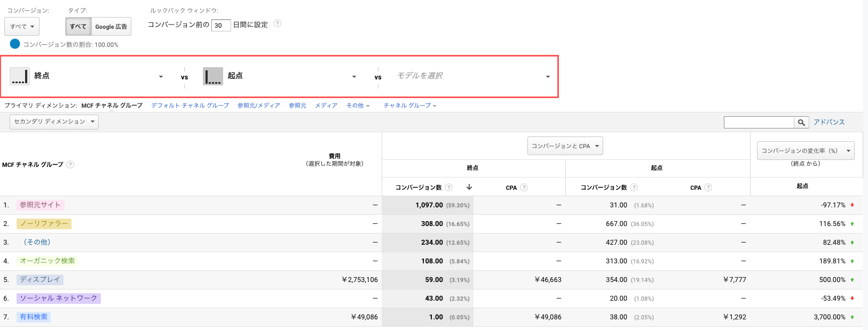
Task: Click the blue conversion ratio circle
Action: (15, 44)
